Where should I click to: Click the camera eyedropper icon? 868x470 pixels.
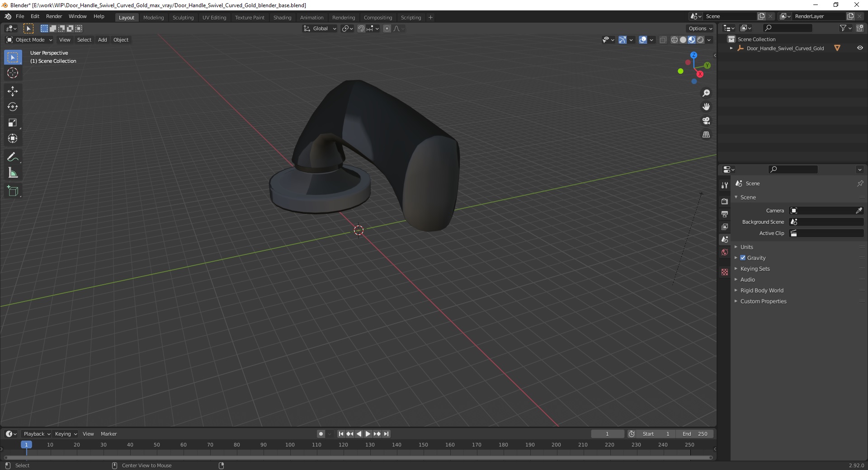(x=859, y=211)
